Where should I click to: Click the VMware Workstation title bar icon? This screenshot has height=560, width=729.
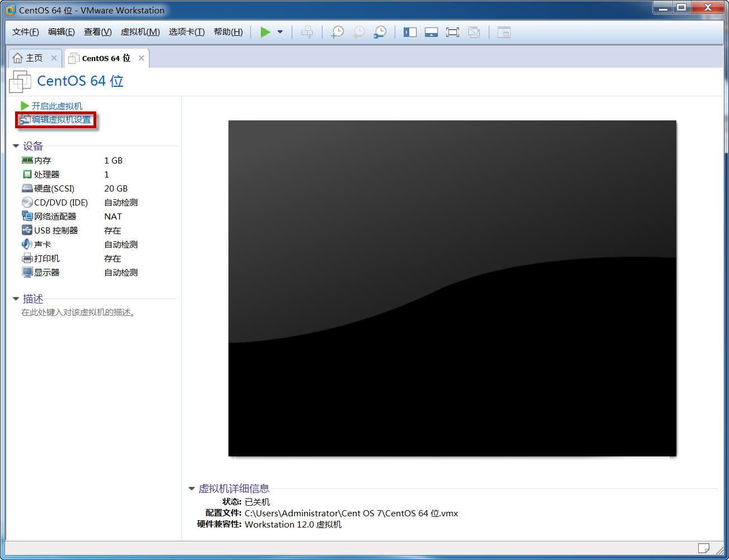click(x=11, y=10)
